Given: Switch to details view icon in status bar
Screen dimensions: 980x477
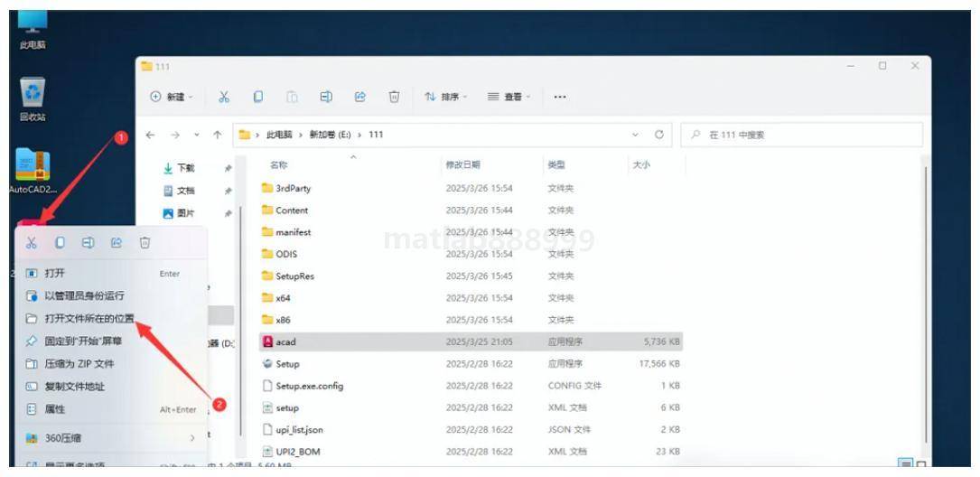Looking at the screenshot, I should tap(904, 464).
